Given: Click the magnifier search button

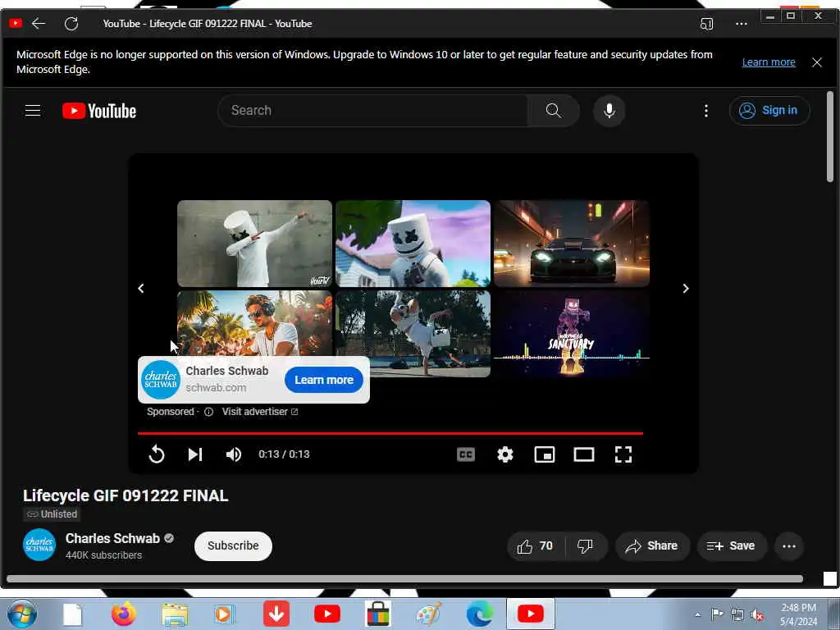Looking at the screenshot, I should [x=554, y=111].
